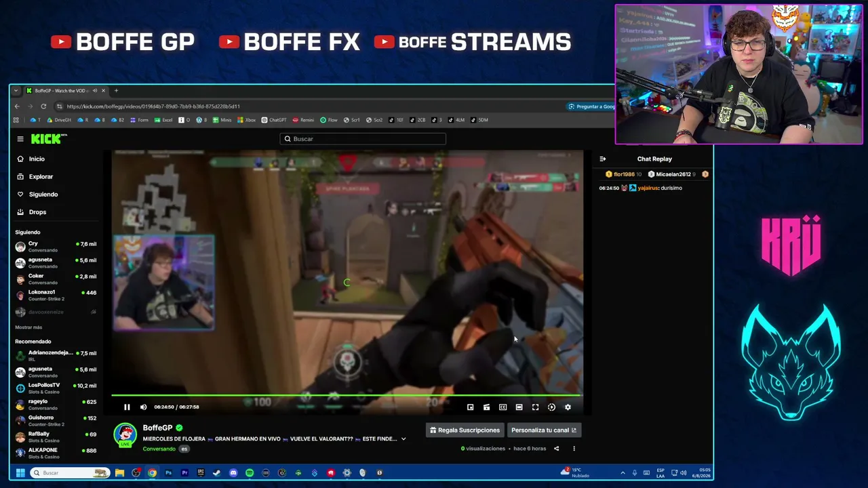
Task: Open the Chrome tab search dropdown
Action: [16, 91]
